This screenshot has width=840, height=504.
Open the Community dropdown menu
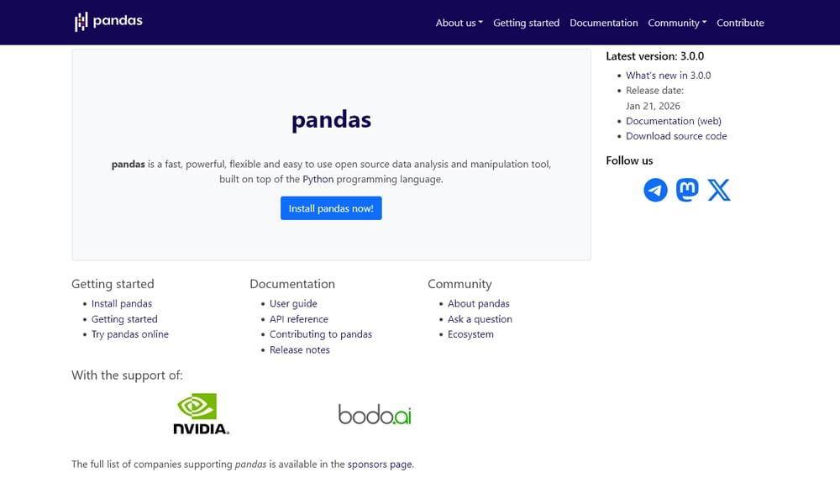(x=677, y=23)
